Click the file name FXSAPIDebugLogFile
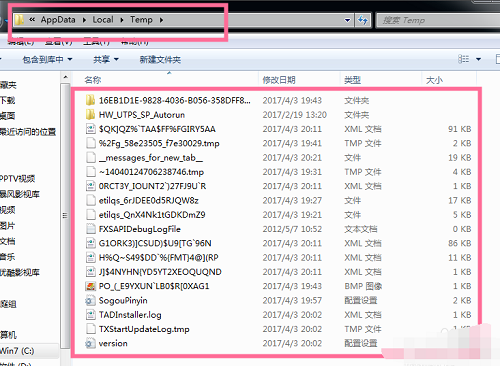Viewport: 500px width, 366px height. click(140, 229)
